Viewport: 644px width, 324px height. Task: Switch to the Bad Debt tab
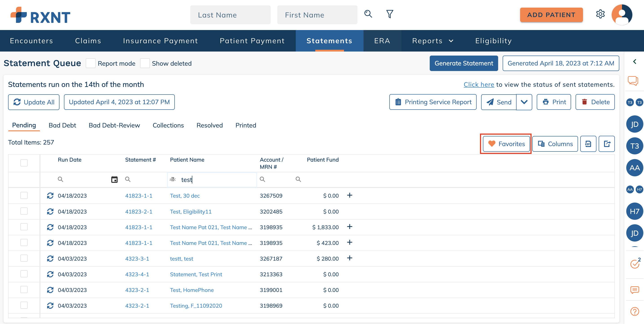62,125
